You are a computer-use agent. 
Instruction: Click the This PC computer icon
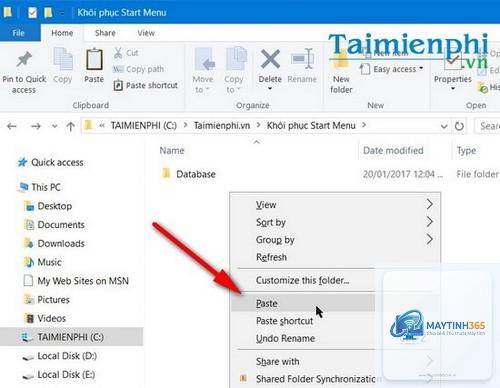(23, 187)
